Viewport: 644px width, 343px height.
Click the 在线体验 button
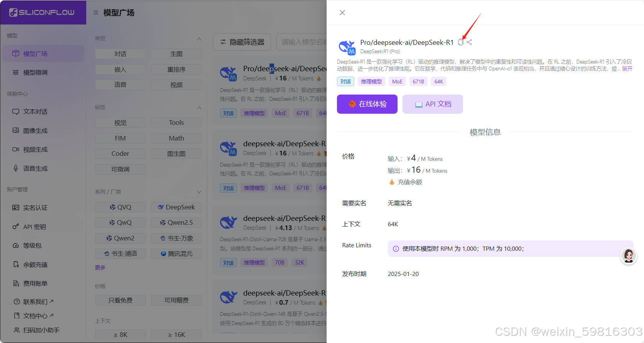coord(367,104)
